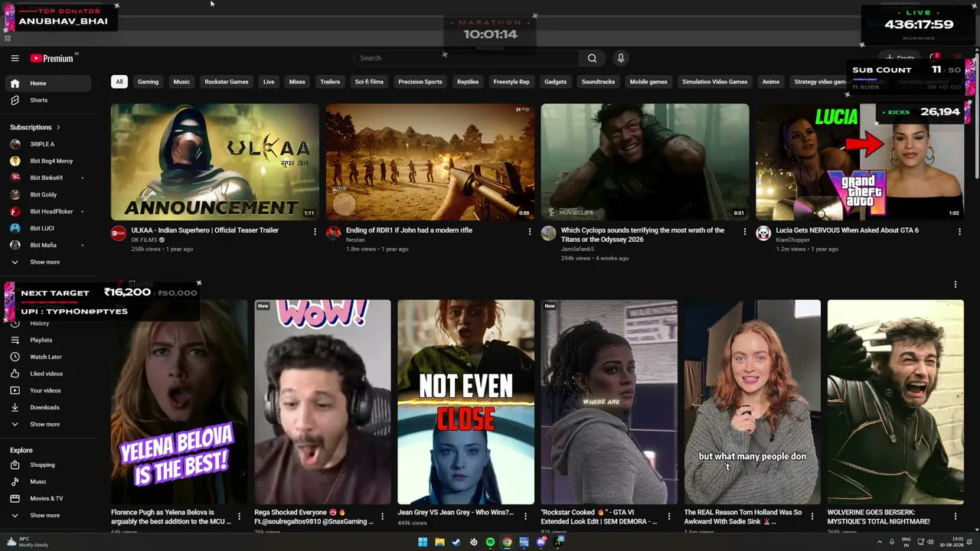Open options for Rega Shocked Everyone short
The width and height of the screenshot is (980, 551).
pos(382,517)
